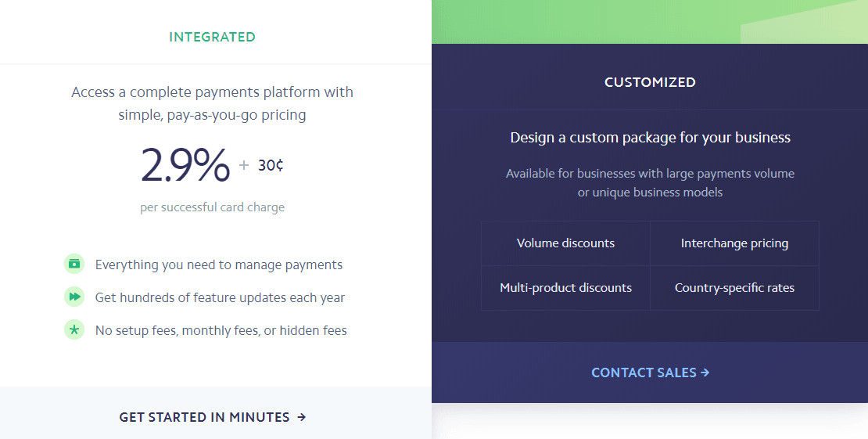Click the Integrated plan heading
The height and width of the screenshot is (439, 868).
212,37
